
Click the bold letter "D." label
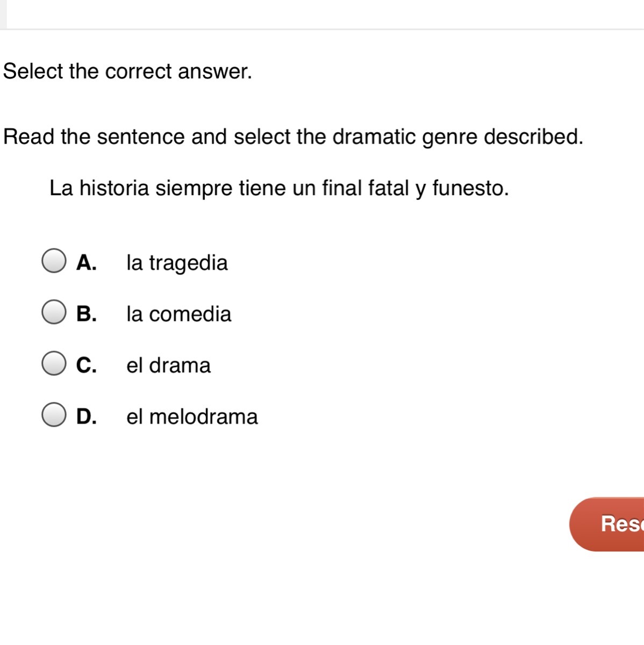[87, 417]
